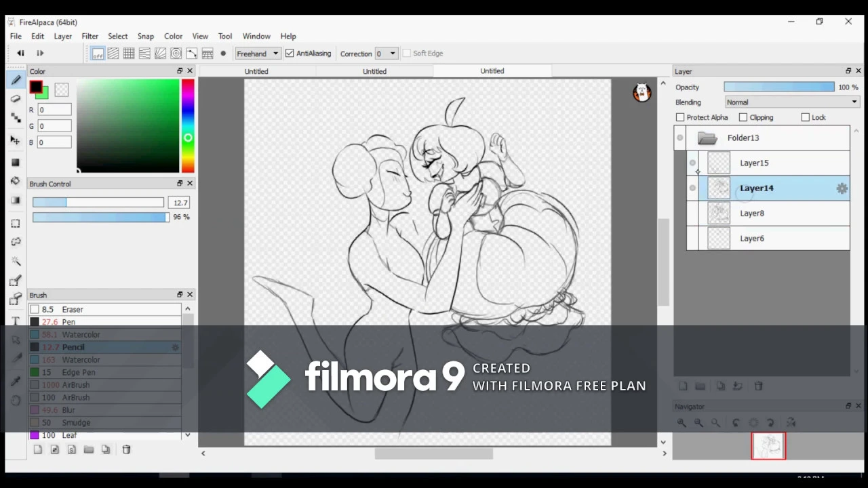Select the Pen brush preset
The image size is (868, 488).
coord(105,322)
